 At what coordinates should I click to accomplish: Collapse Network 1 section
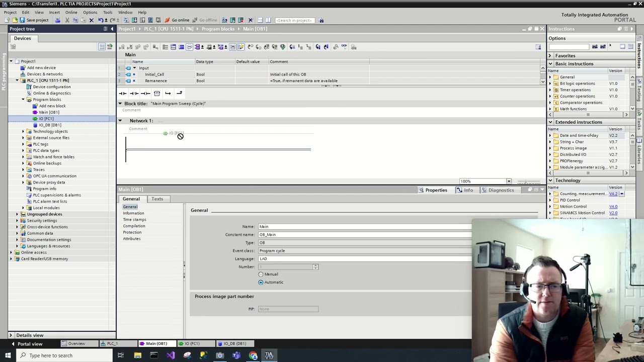pos(120,121)
